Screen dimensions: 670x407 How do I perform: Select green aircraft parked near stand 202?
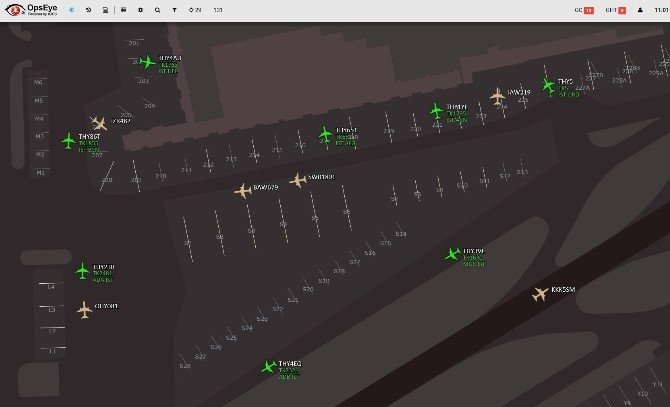click(x=147, y=62)
